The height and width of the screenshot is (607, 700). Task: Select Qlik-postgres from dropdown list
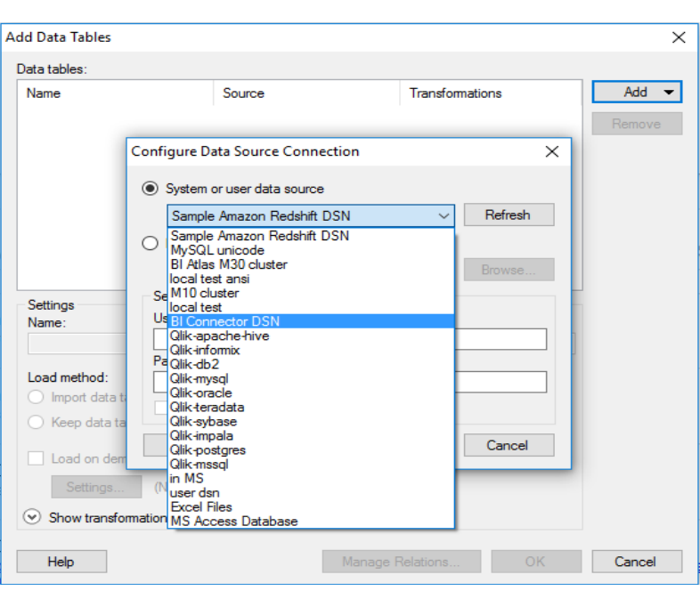pyautogui.click(x=311, y=450)
